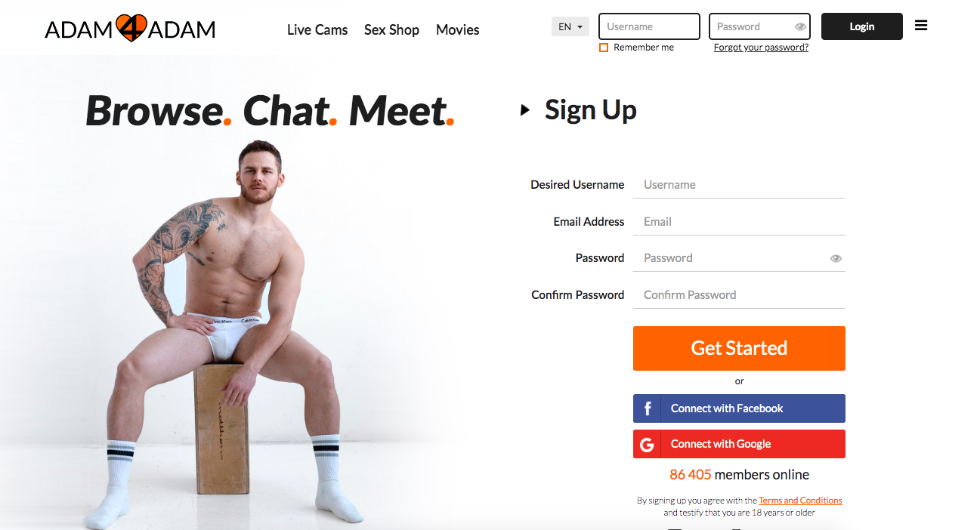
Task: Focus the Desired Username field
Action: click(739, 184)
